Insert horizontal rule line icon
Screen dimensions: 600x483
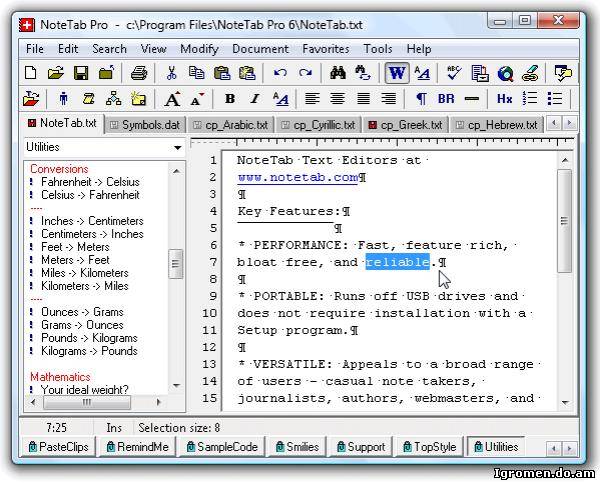[471, 99]
